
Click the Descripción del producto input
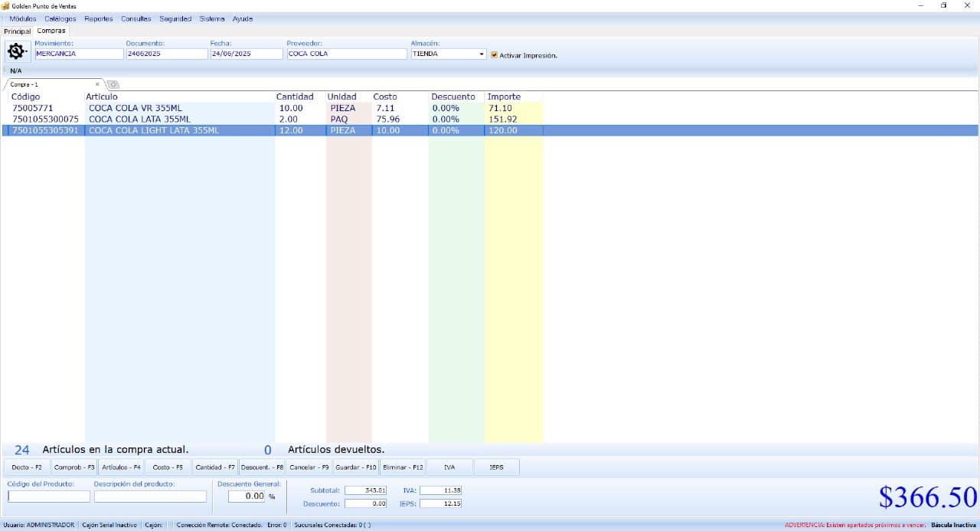coord(150,497)
